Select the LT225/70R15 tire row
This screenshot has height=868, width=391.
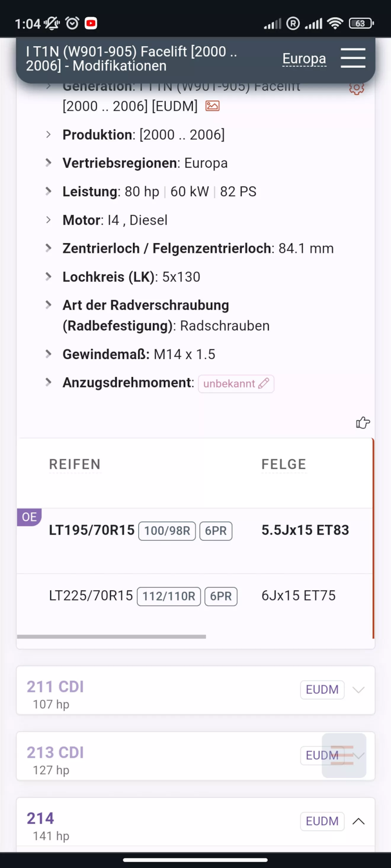point(91,596)
